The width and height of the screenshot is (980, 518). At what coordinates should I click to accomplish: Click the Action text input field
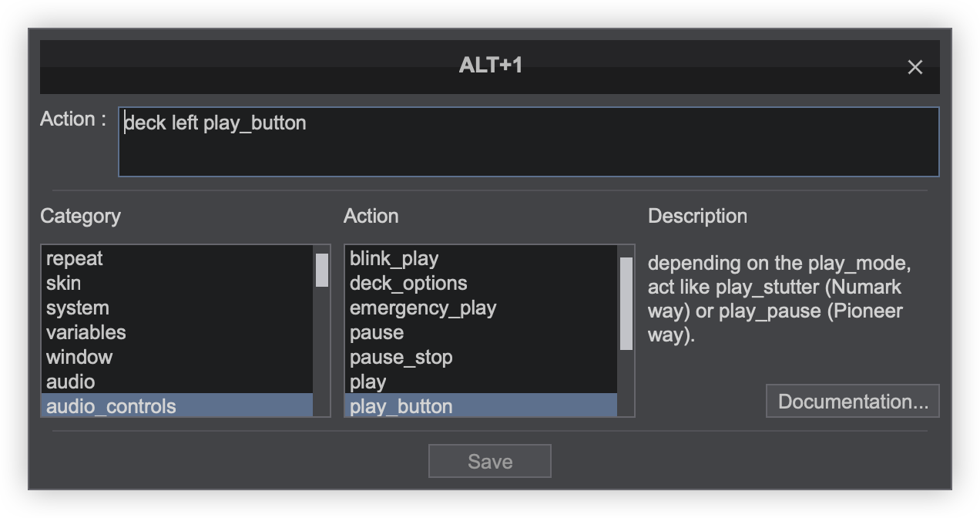pos(528,143)
